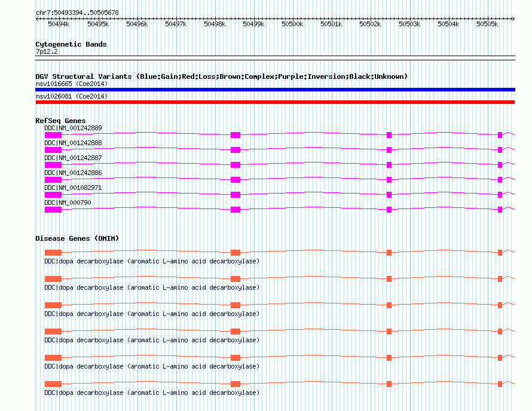
Task: Click the DDC|NM_001242887 transcript label
Action: (x=73, y=158)
